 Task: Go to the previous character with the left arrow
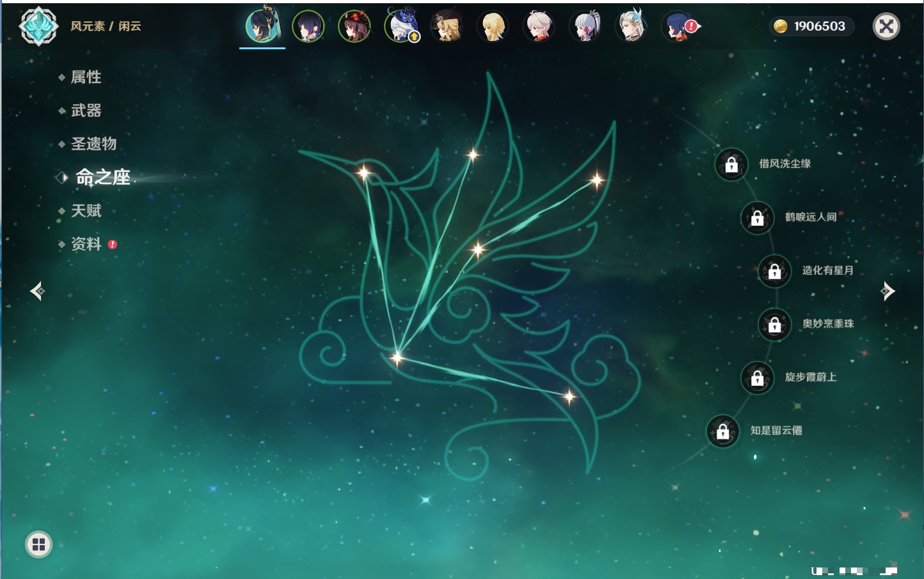(x=37, y=291)
